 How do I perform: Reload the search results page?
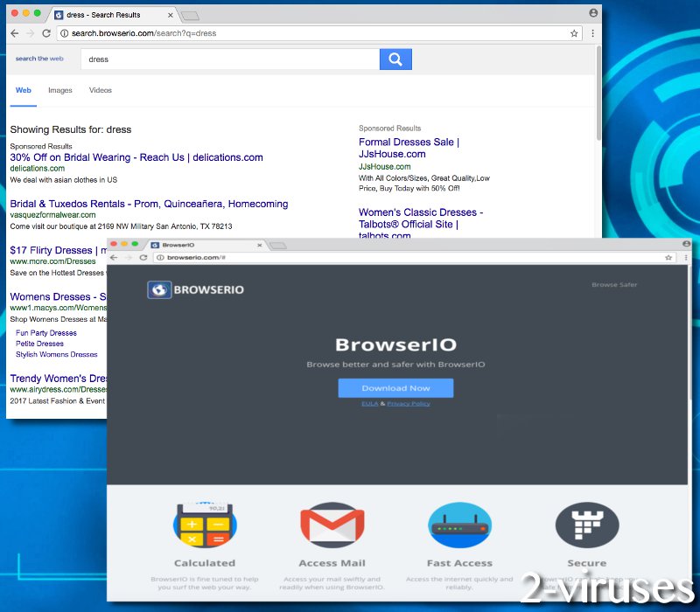pos(46,33)
